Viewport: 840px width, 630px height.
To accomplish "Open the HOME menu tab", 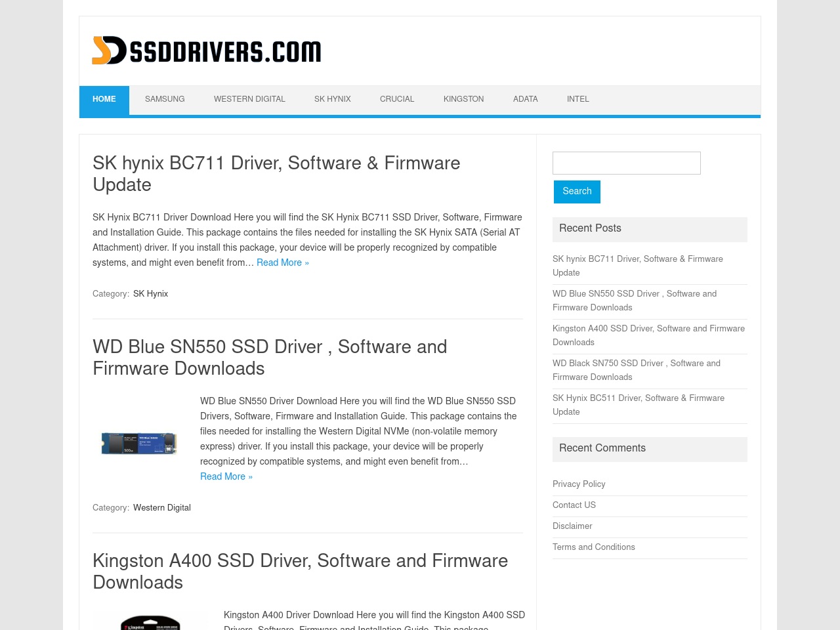I will (104, 100).
